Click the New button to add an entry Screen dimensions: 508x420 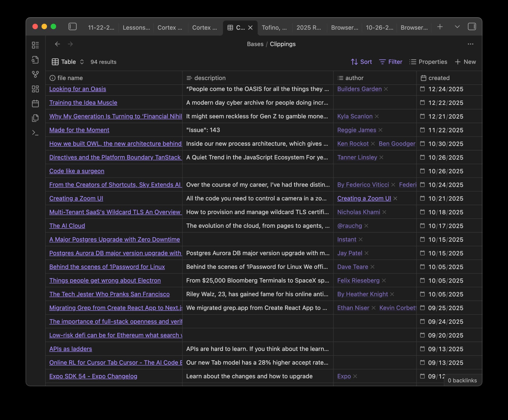point(465,62)
